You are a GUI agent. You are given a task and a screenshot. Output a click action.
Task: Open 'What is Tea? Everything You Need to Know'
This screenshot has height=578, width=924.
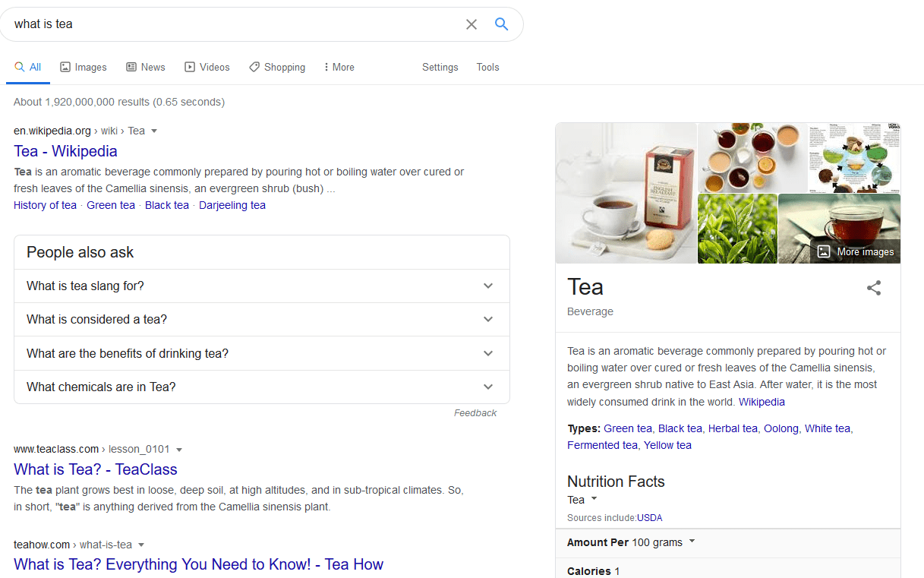pos(198,564)
